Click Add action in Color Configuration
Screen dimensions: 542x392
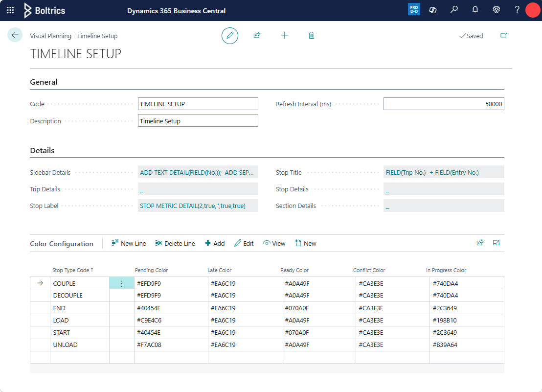(x=215, y=243)
